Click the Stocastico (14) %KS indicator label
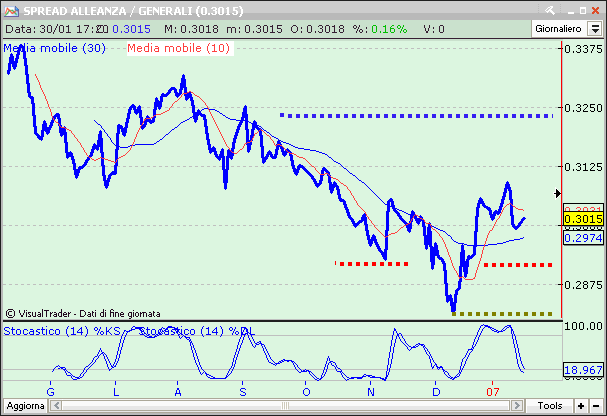 coord(63,331)
